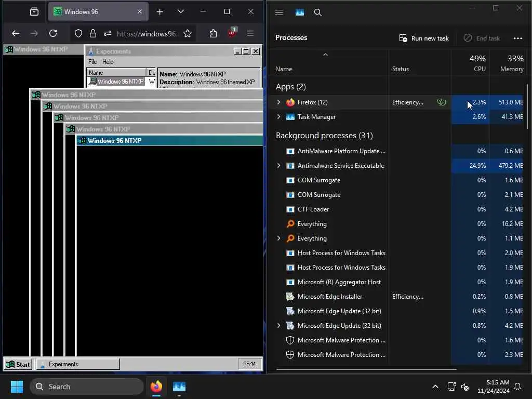Sort processes by Status column

coord(401,69)
